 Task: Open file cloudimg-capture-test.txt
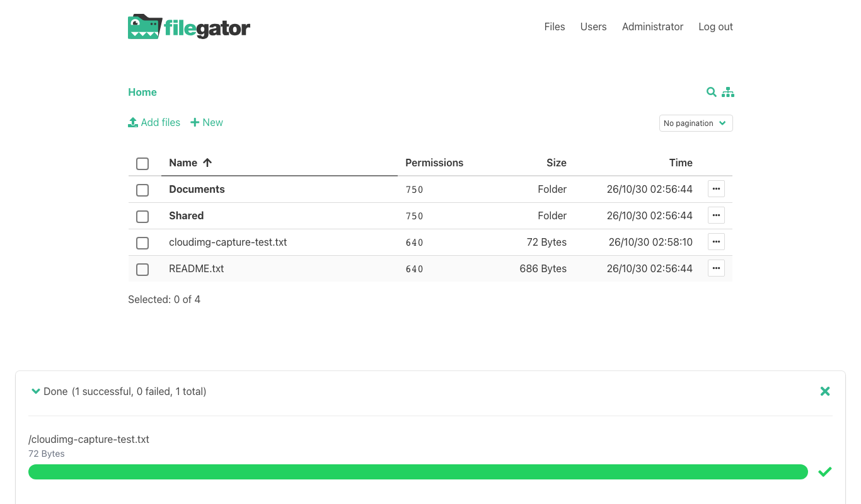228,242
